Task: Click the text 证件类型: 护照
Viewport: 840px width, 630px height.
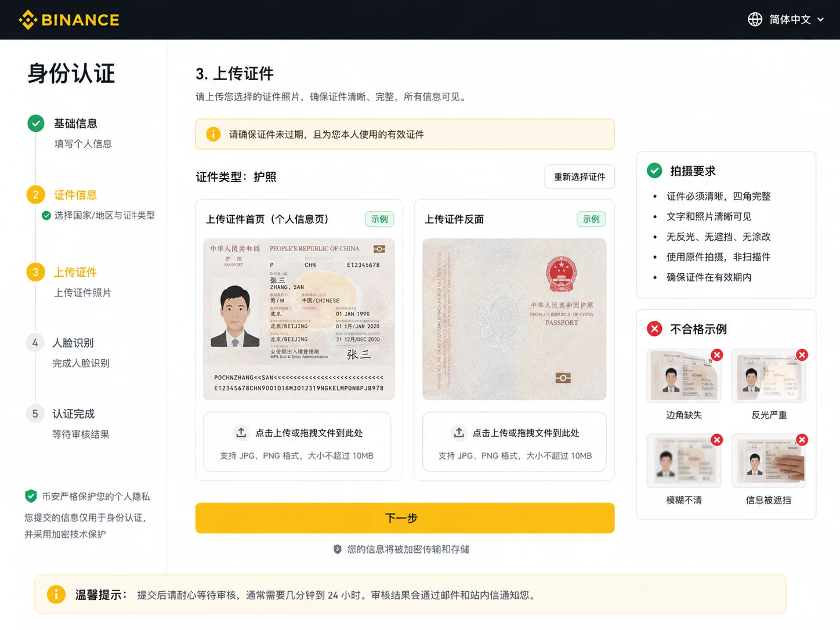Action: (236, 177)
